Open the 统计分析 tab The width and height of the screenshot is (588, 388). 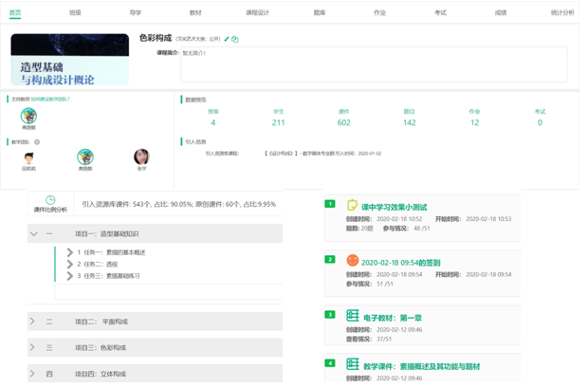[x=562, y=13]
